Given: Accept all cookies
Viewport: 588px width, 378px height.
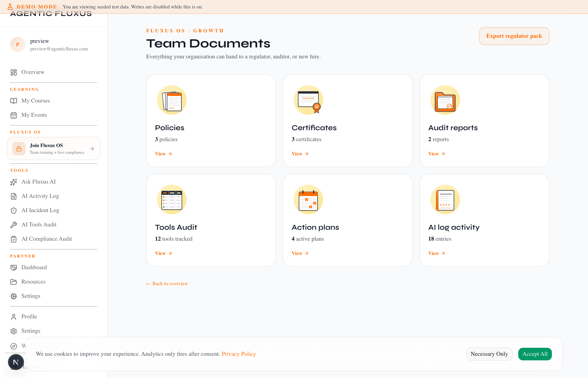Looking at the screenshot, I should (535, 354).
